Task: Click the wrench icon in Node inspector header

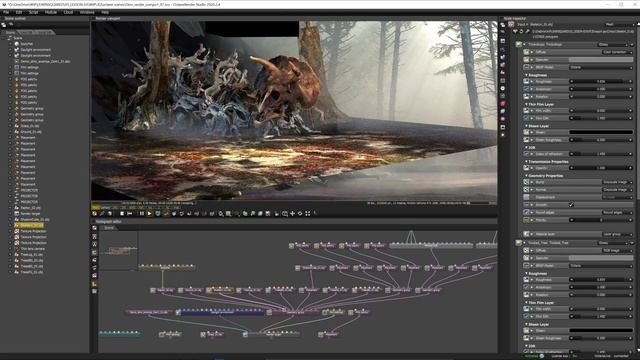Action: click(527, 31)
